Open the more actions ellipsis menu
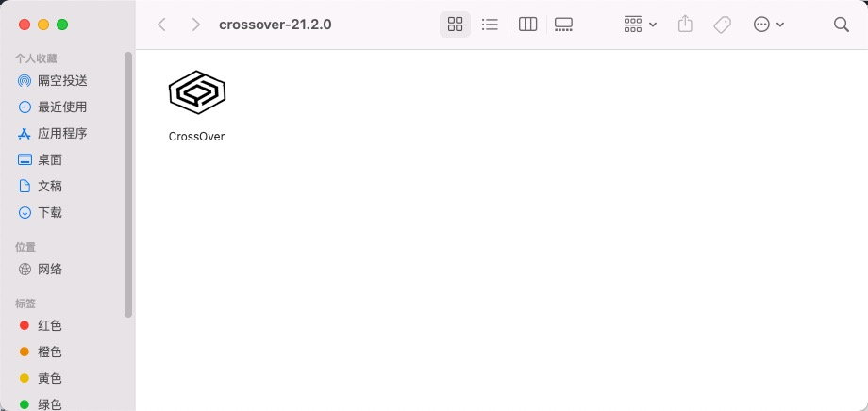Viewport: 868px width, 411px height. (x=768, y=25)
